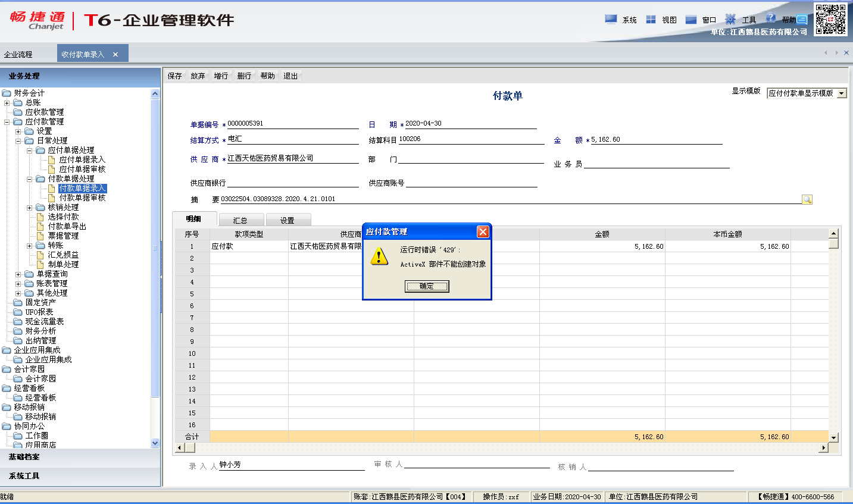Click the 摘要 input field
Viewport: 853px width, 504px height.
[x=511, y=199]
